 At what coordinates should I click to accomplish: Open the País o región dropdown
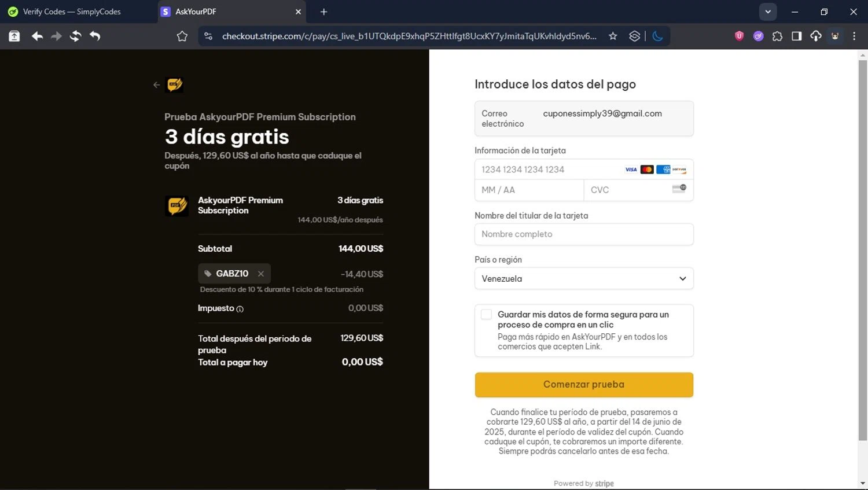click(584, 278)
